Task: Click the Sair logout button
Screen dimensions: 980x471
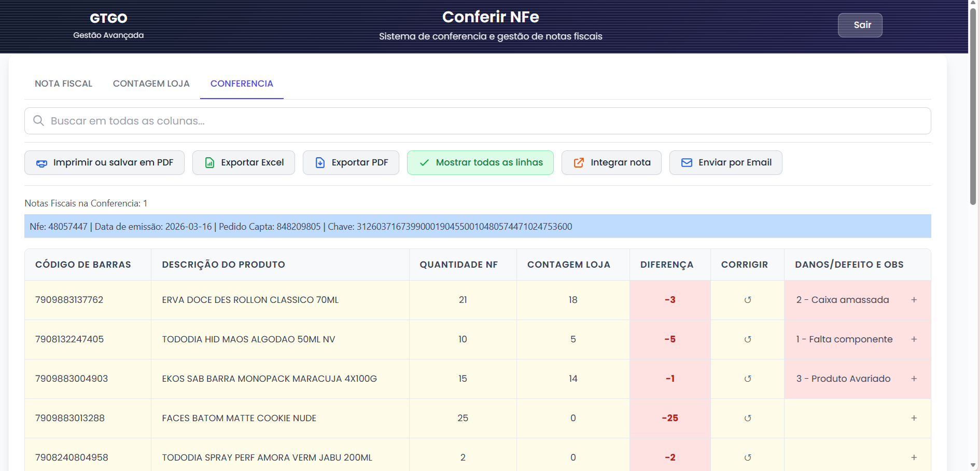Action: pyautogui.click(x=860, y=25)
